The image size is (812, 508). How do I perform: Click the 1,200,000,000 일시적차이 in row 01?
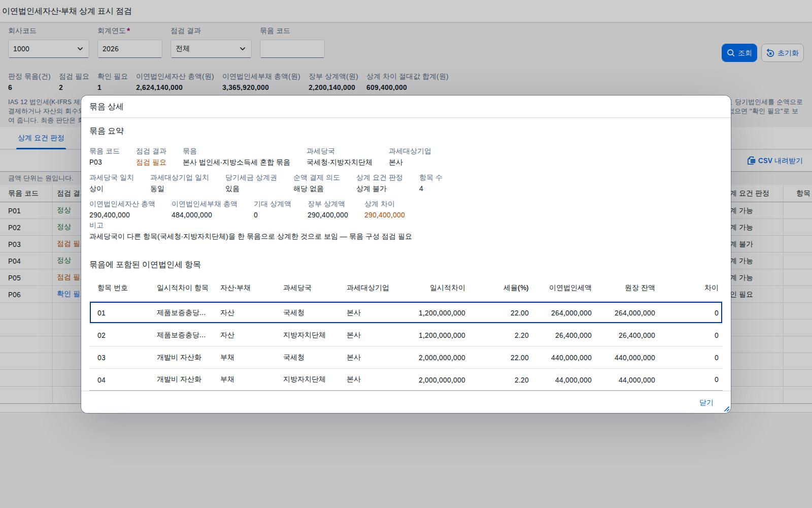pos(442,313)
